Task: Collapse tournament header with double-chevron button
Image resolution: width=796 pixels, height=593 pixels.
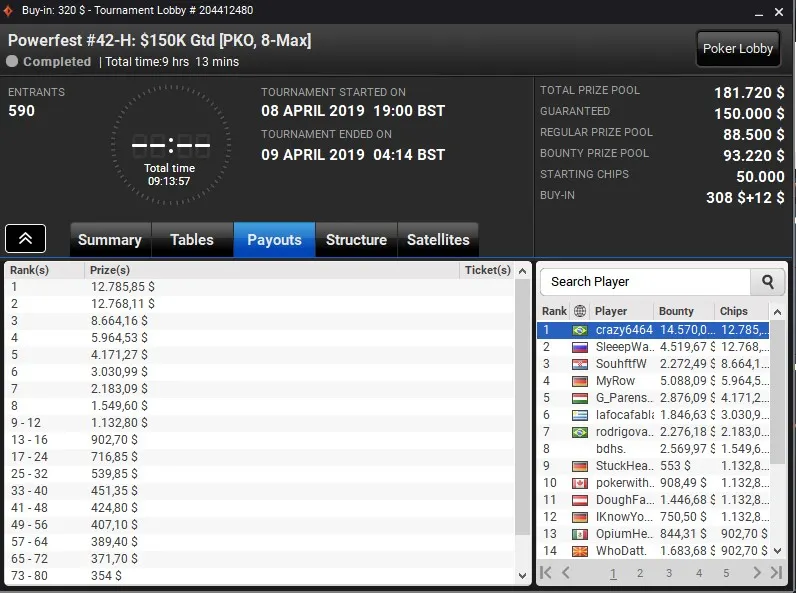Action: click(25, 238)
